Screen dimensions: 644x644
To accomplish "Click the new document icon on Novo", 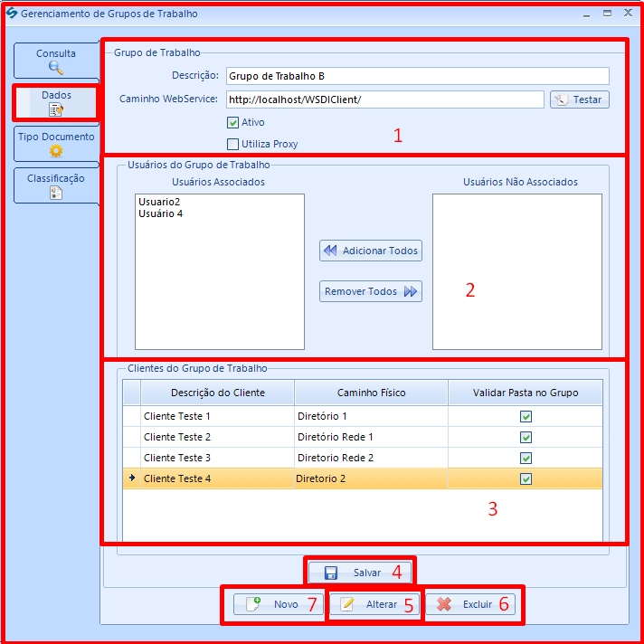I will pos(254,603).
